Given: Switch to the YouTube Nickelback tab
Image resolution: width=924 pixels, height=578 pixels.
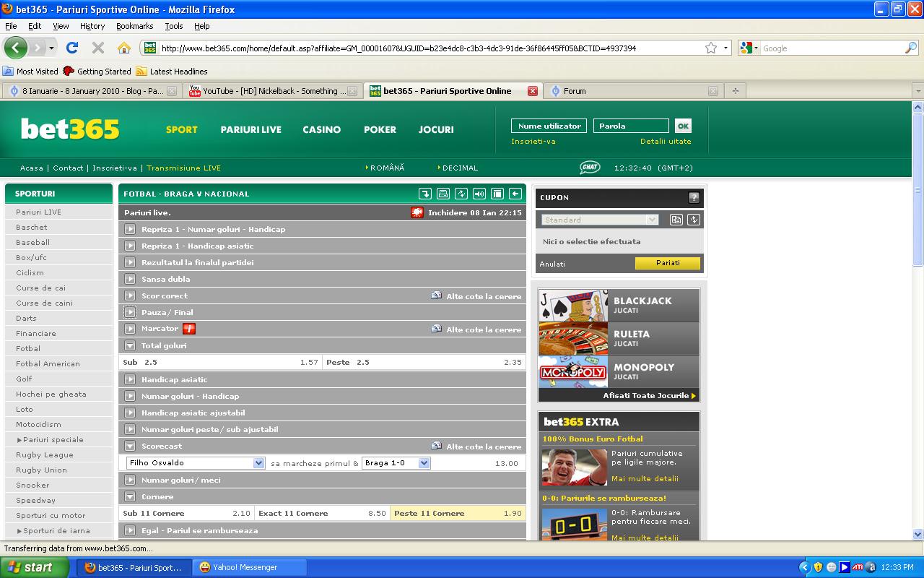Looking at the screenshot, I should click(272, 91).
